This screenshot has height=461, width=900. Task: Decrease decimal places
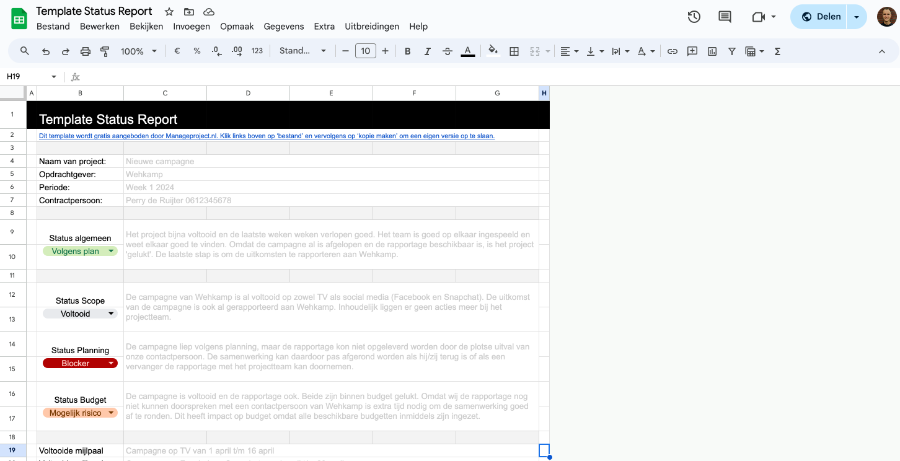[x=216, y=51]
